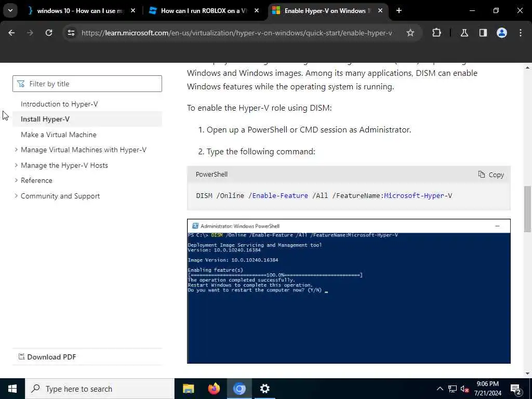Close the Enable Hyper-V tab
Viewport: 532px width, 399px height.
380,10
